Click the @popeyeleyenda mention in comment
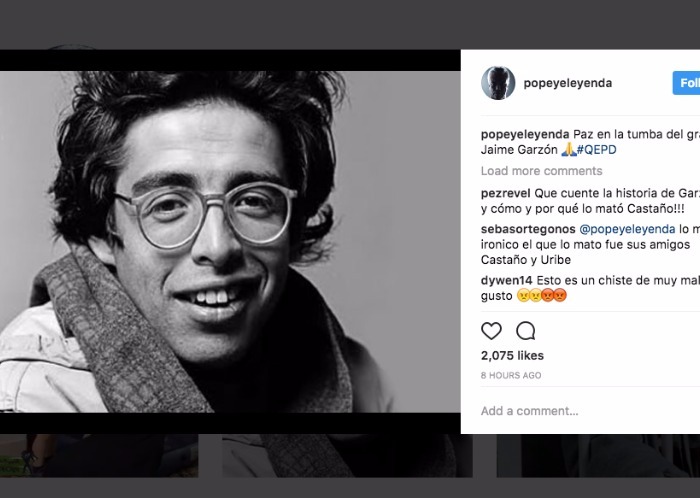The width and height of the screenshot is (700, 500). point(617,229)
